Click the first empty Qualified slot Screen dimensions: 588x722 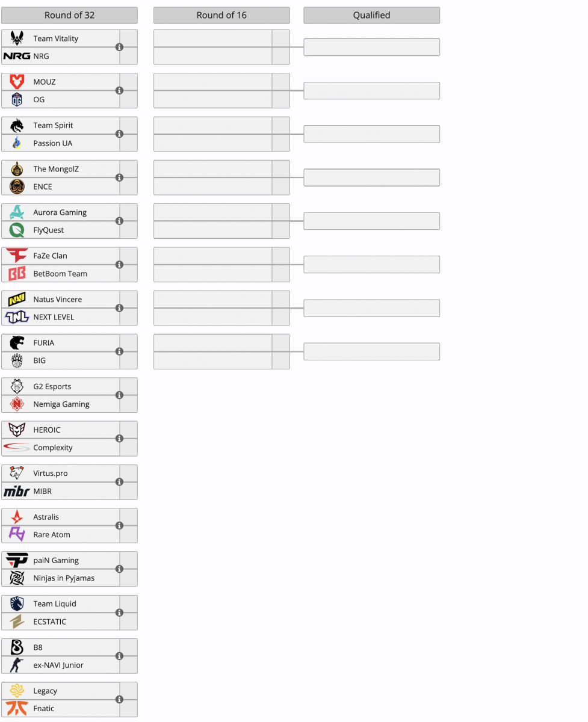(371, 47)
